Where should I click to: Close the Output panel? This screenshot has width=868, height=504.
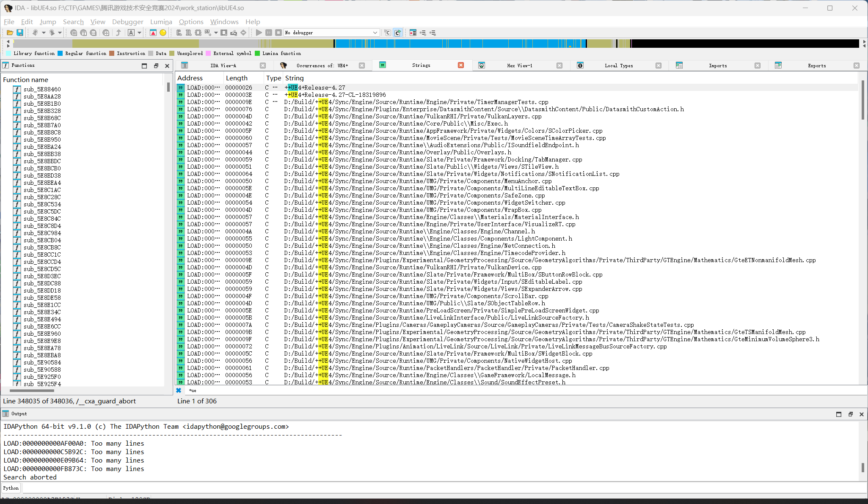pyautogui.click(x=861, y=414)
